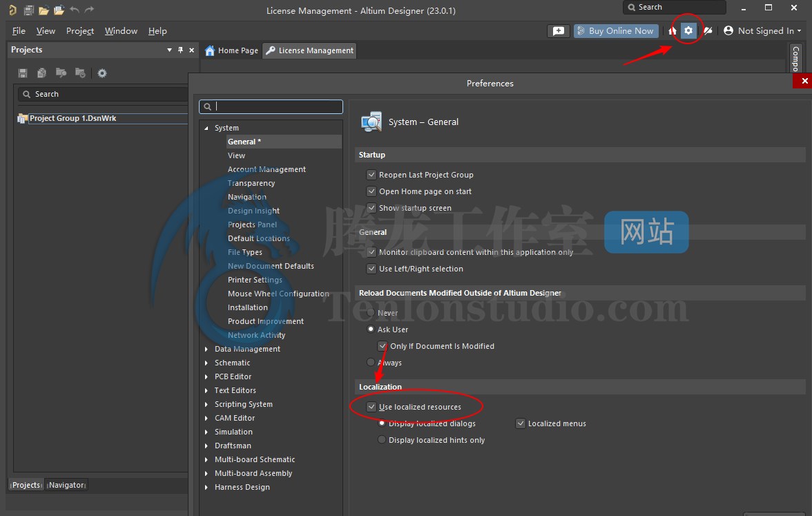Switch to the Navigator panel tab
The image size is (812, 516).
tap(67, 485)
